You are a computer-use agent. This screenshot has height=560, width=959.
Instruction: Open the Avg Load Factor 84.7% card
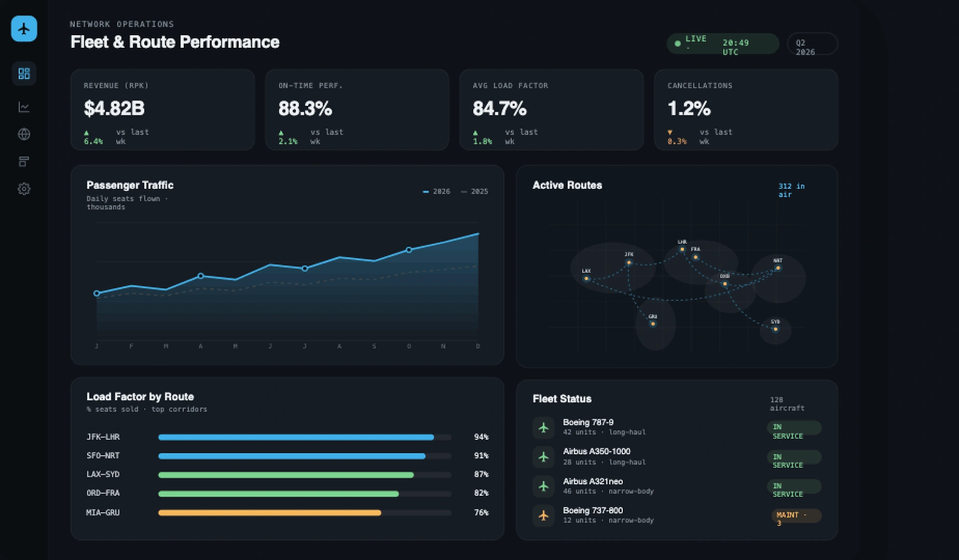[552, 110]
